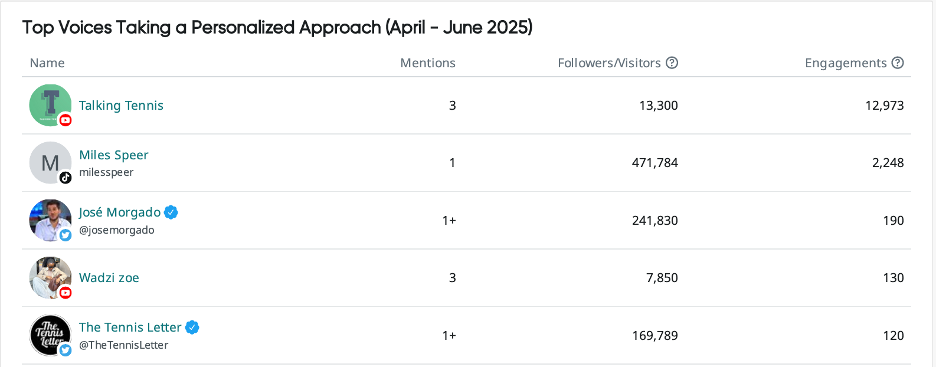This screenshot has width=936, height=368.
Task: Click the Engagements help question mark icon
Action: 897,63
